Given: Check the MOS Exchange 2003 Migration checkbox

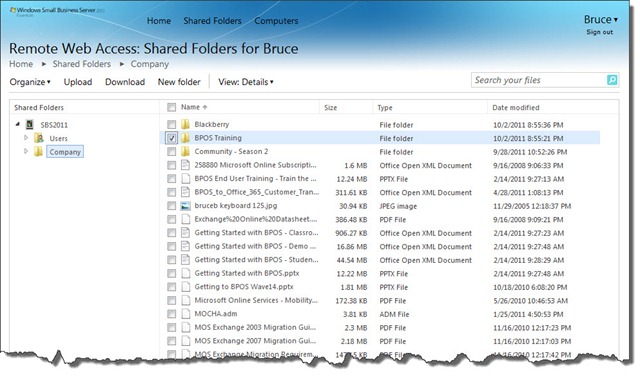Looking at the screenshot, I should click(171, 327).
